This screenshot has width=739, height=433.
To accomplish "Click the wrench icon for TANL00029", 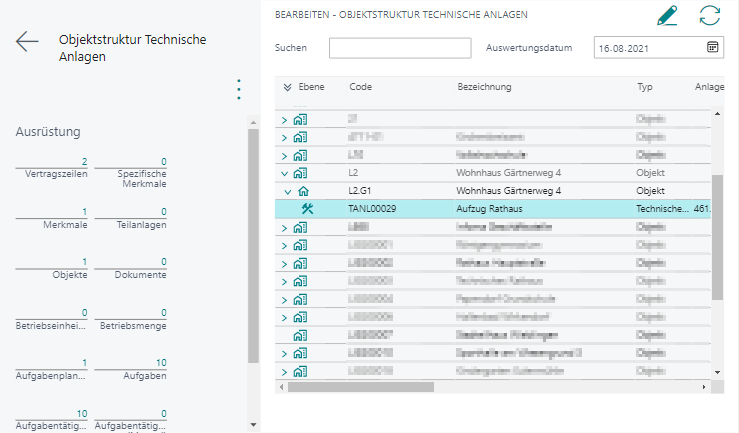I will tap(307, 209).
